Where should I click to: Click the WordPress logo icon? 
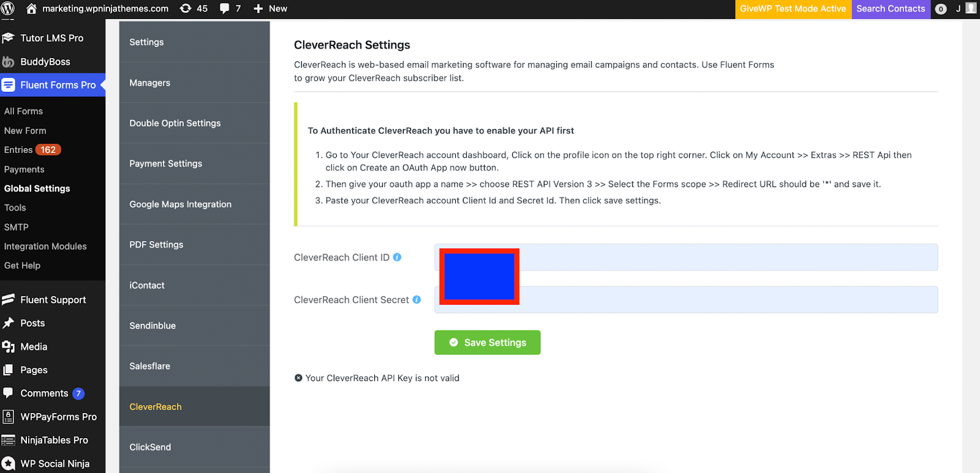point(8,9)
